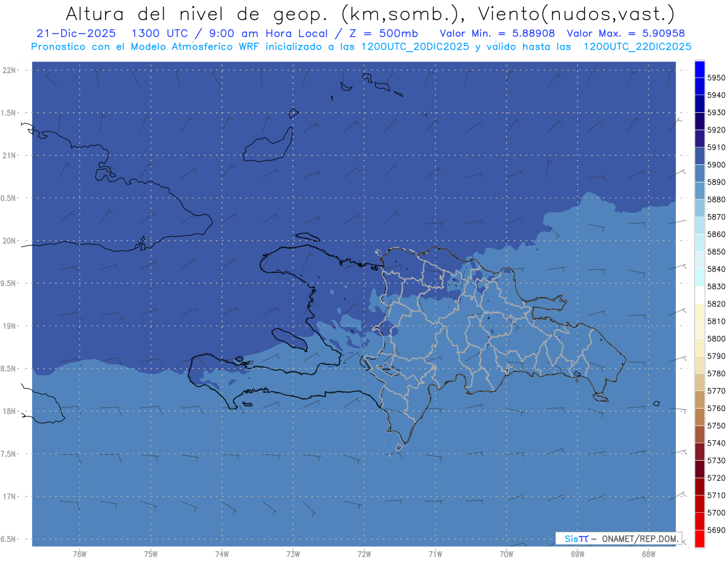Click the color bar segment between 5910 and 5900
Image resolution: width=728 pixels, height=562 pixels.
(x=699, y=156)
